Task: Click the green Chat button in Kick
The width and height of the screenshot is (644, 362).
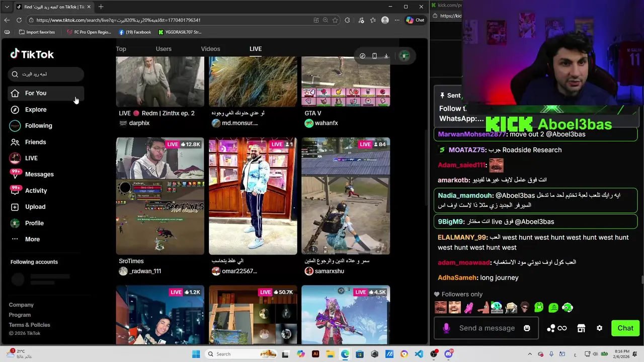Action: 625,328
